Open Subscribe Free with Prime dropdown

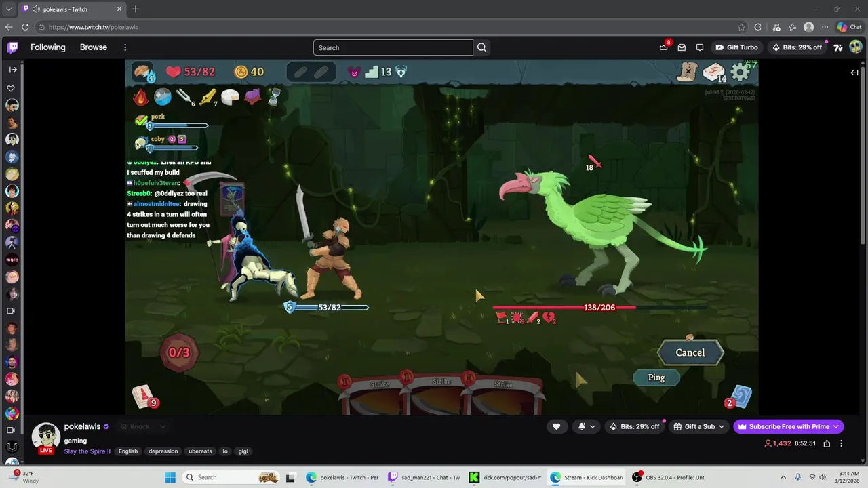click(789, 426)
